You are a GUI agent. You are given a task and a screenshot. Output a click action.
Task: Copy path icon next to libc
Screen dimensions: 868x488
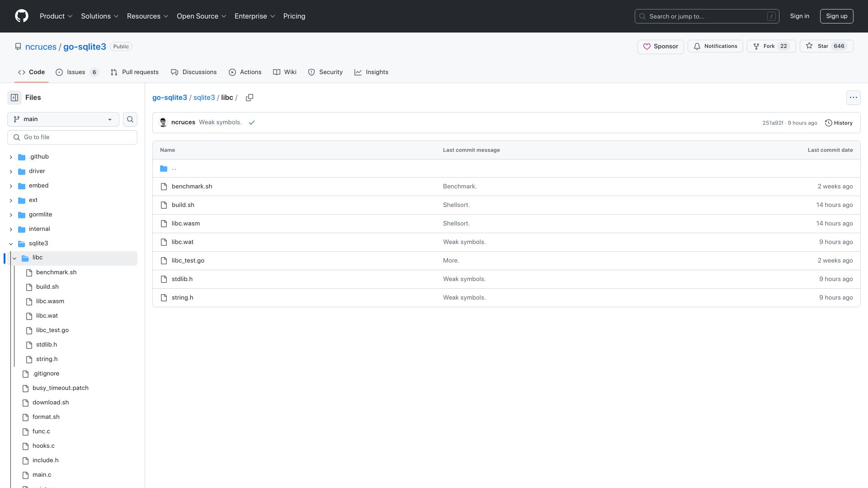coord(249,98)
